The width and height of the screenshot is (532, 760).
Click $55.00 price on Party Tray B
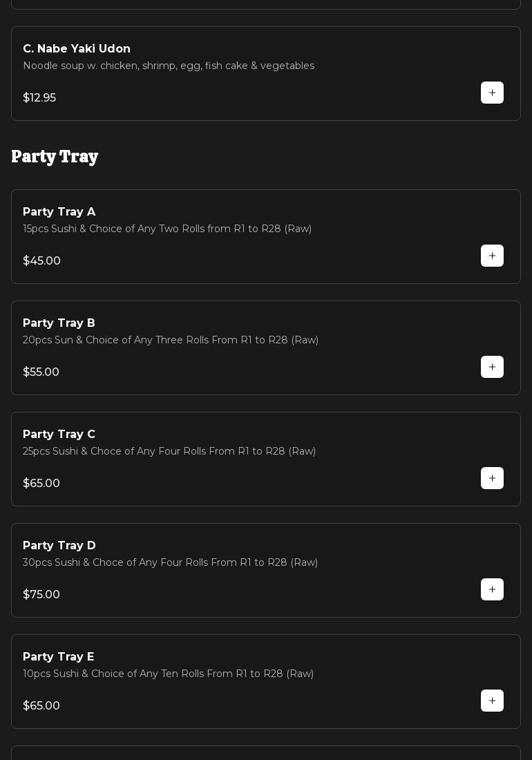click(41, 372)
